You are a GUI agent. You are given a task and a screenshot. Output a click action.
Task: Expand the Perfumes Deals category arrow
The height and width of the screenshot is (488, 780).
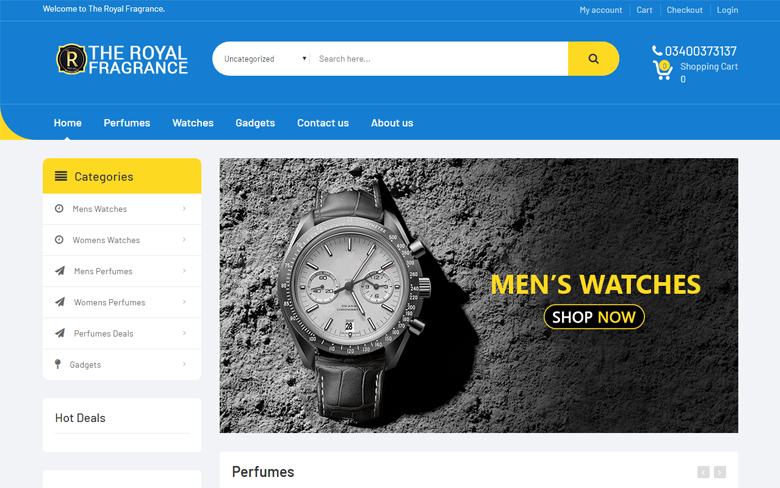[x=184, y=333]
